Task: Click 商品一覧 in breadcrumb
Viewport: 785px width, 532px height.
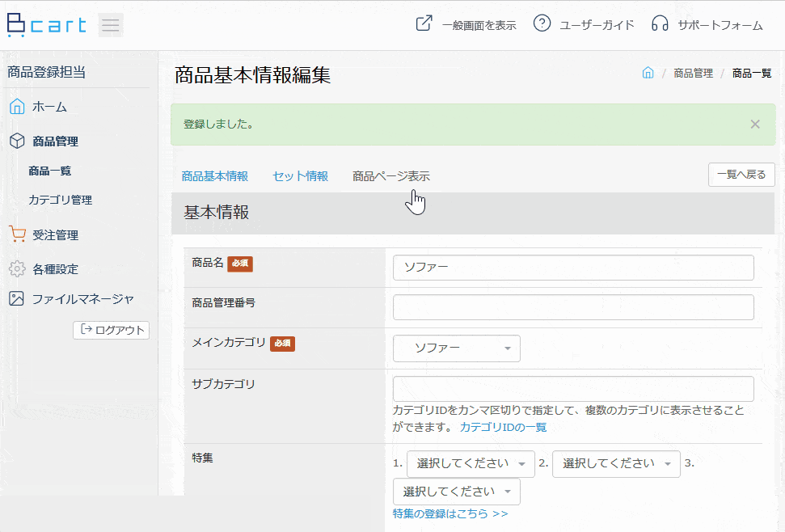Action: pos(752,73)
